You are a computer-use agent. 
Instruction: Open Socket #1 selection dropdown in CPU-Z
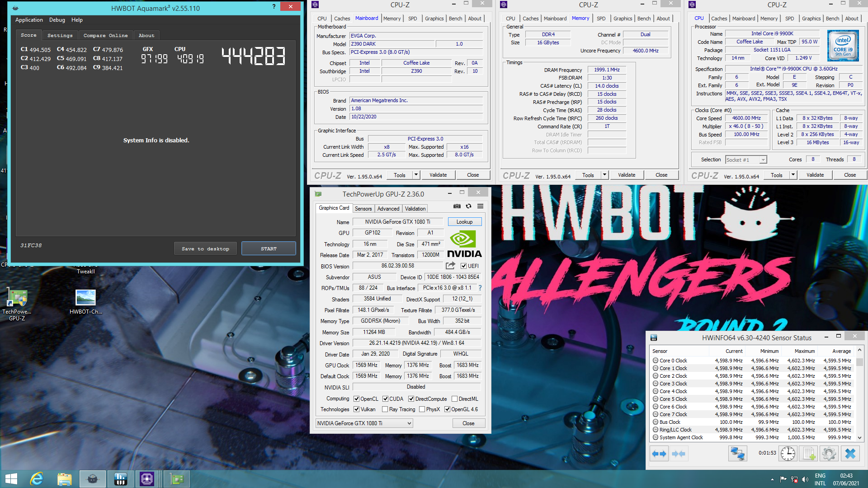[746, 160]
